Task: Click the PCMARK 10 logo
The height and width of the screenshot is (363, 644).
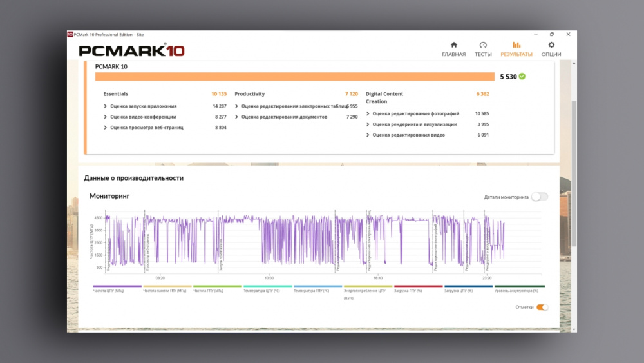Action: [x=131, y=50]
